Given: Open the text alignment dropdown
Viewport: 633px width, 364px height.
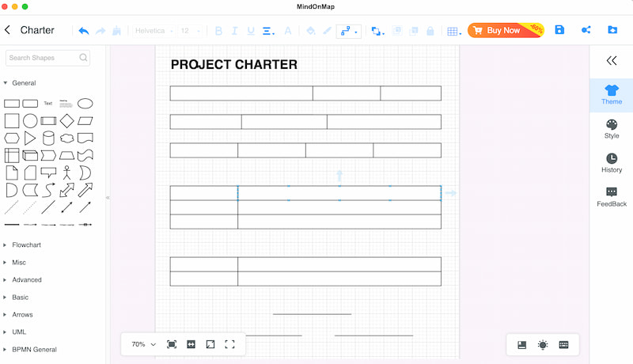Looking at the screenshot, I should tap(268, 31).
